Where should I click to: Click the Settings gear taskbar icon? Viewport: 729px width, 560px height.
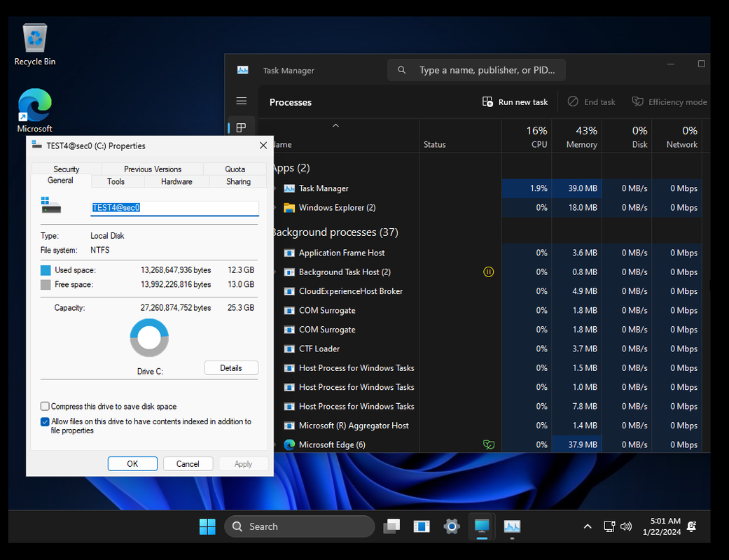(x=452, y=526)
